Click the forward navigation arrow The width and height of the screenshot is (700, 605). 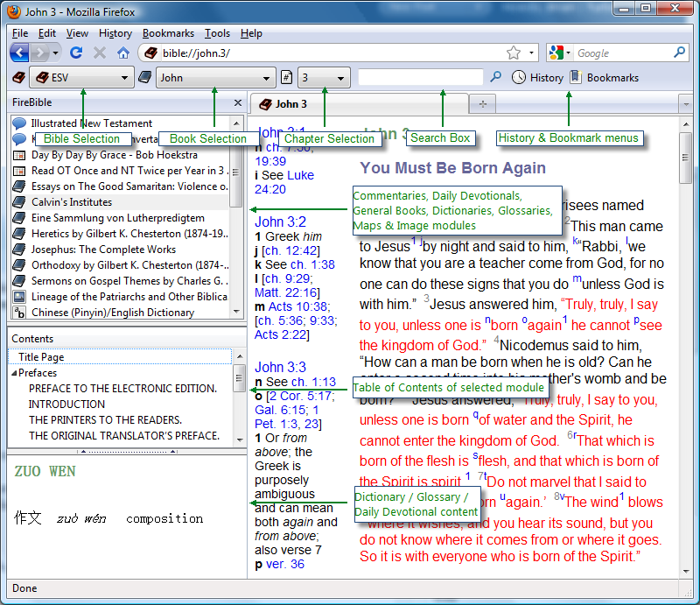click(x=40, y=53)
